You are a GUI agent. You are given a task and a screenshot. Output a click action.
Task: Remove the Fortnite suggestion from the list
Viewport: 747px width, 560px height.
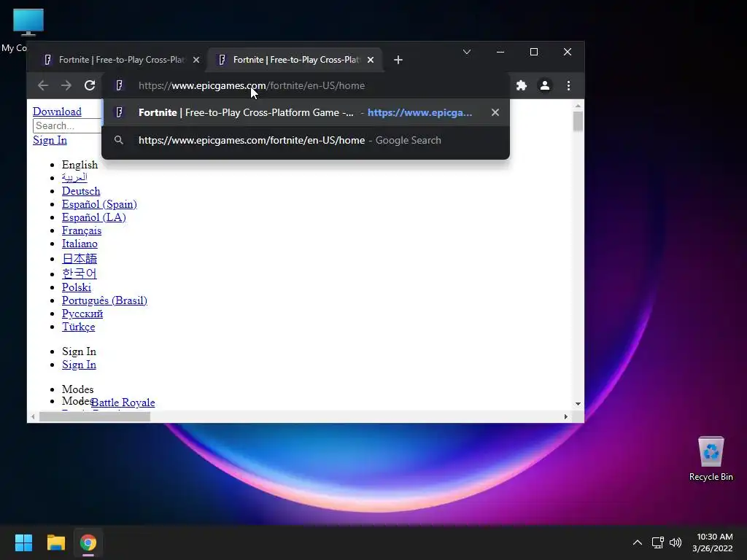coord(495,112)
